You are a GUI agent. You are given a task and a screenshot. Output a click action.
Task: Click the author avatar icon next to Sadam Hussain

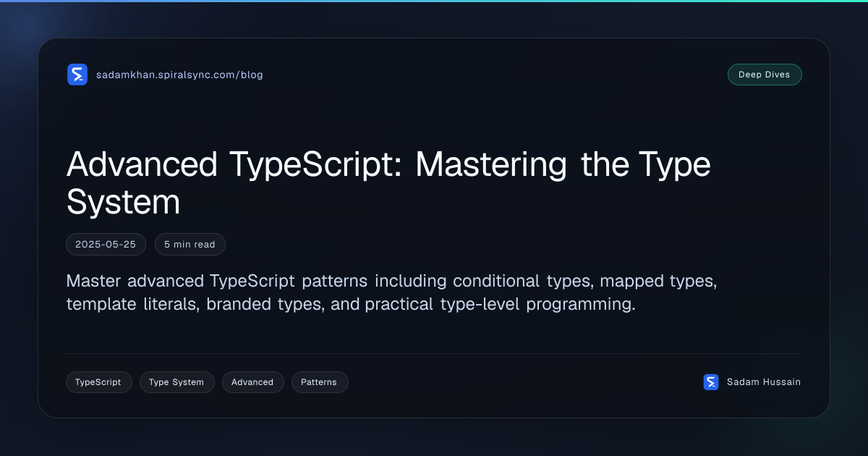711,382
